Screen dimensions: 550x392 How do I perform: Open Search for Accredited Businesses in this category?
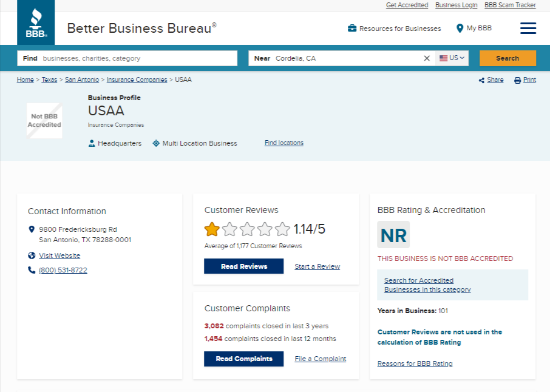coord(427,285)
